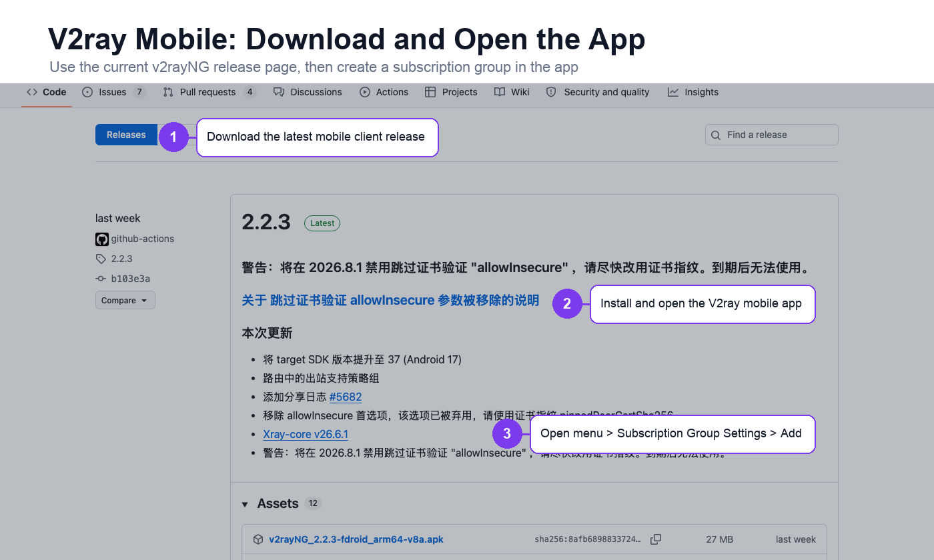
Task: Click the sha256:8afb6898833724 checksum text
Action: coord(588,539)
